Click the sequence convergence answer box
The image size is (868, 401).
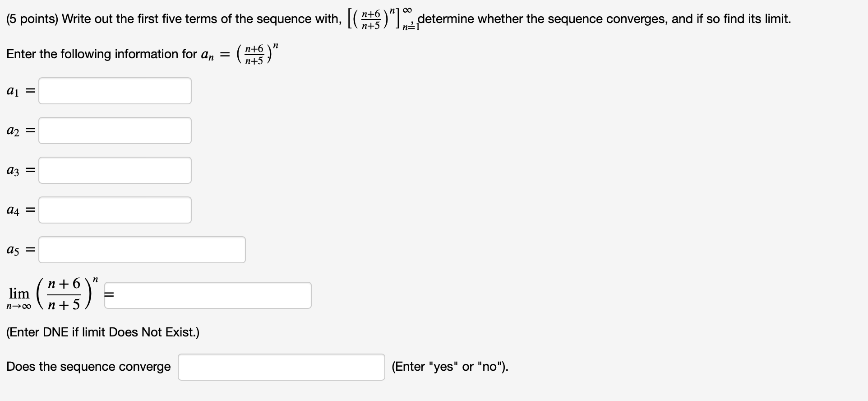[281, 367]
